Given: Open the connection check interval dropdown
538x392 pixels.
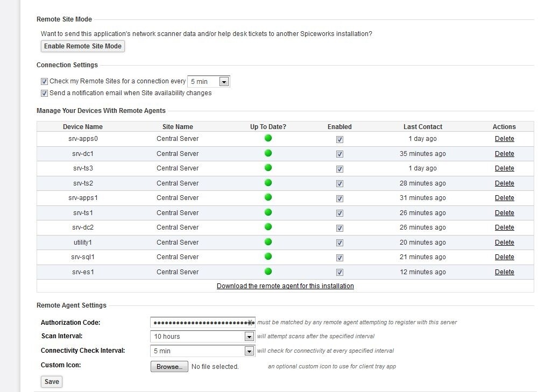Looking at the screenshot, I should point(224,81).
